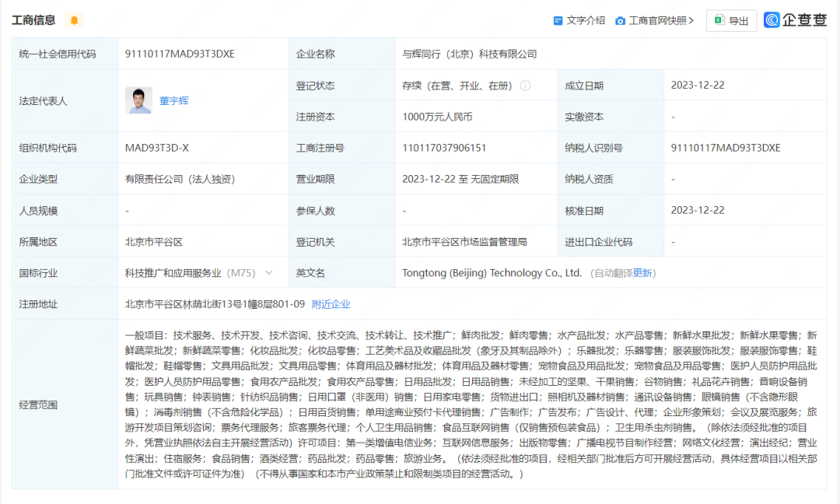
Task: Click the orange bell icon beside 工商信息
Action: (x=74, y=20)
